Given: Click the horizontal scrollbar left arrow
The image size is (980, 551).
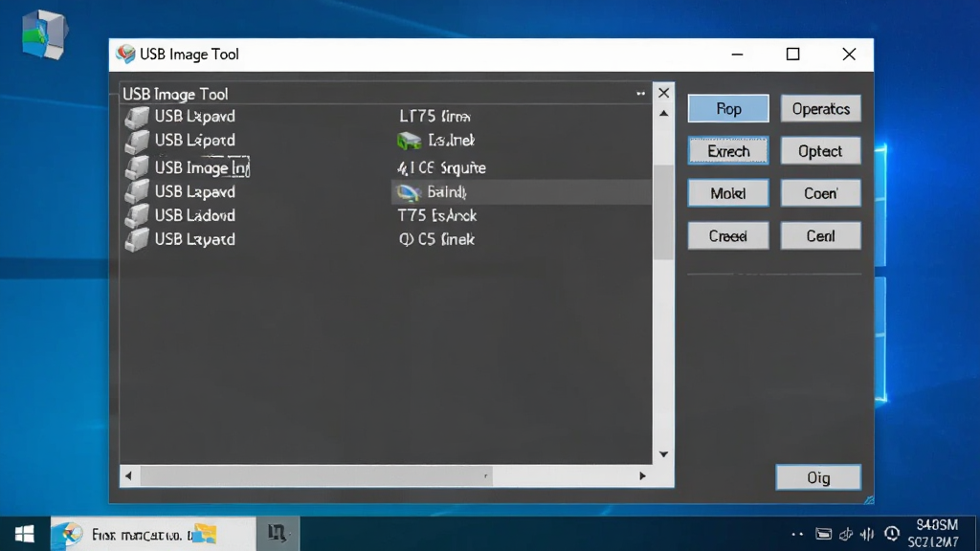Looking at the screenshot, I should tap(129, 476).
